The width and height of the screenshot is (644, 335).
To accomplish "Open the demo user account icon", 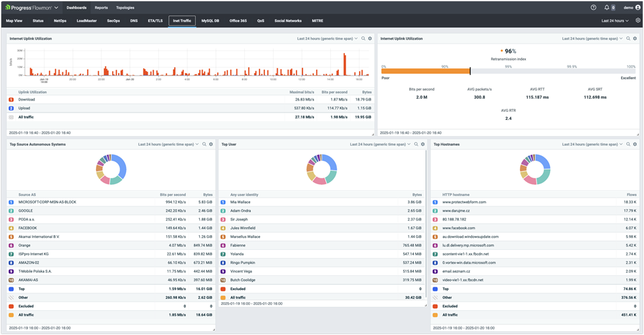I will pos(637,7).
